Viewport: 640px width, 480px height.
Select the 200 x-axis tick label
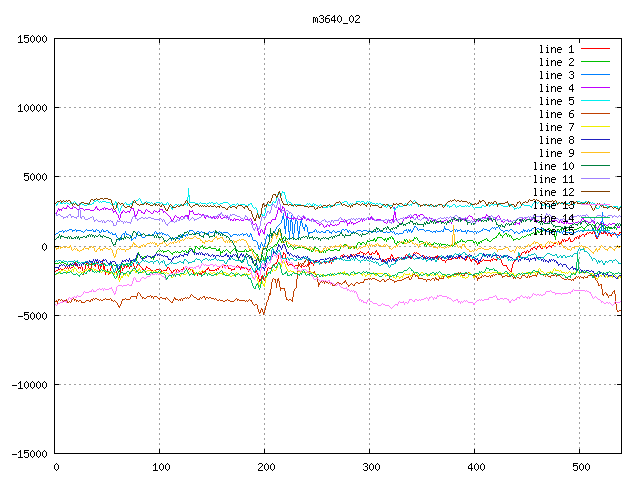(265, 467)
